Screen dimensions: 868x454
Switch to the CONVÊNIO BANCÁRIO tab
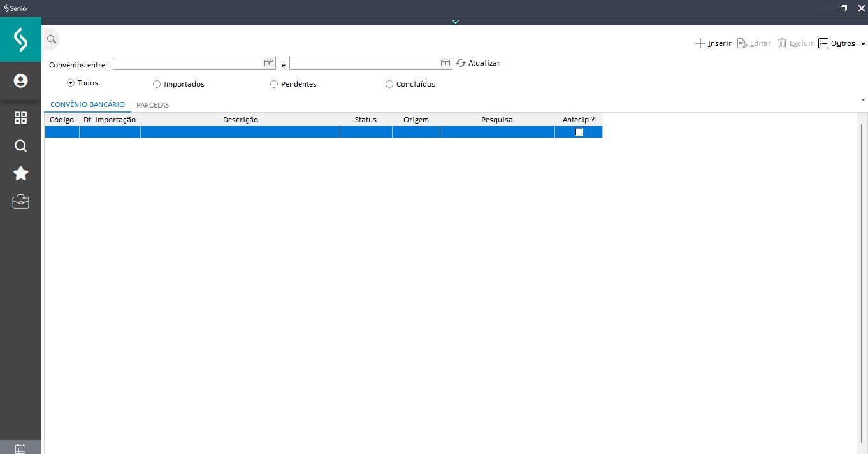pos(87,104)
